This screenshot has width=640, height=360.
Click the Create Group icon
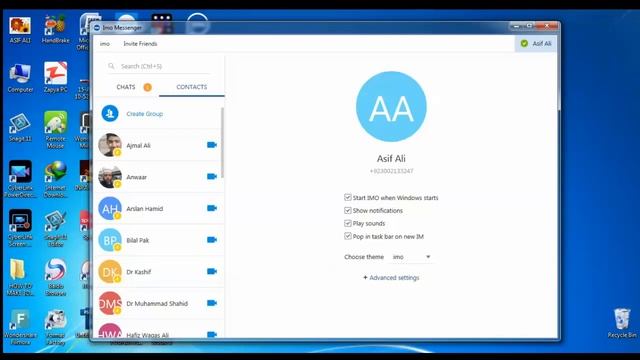tap(110, 113)
